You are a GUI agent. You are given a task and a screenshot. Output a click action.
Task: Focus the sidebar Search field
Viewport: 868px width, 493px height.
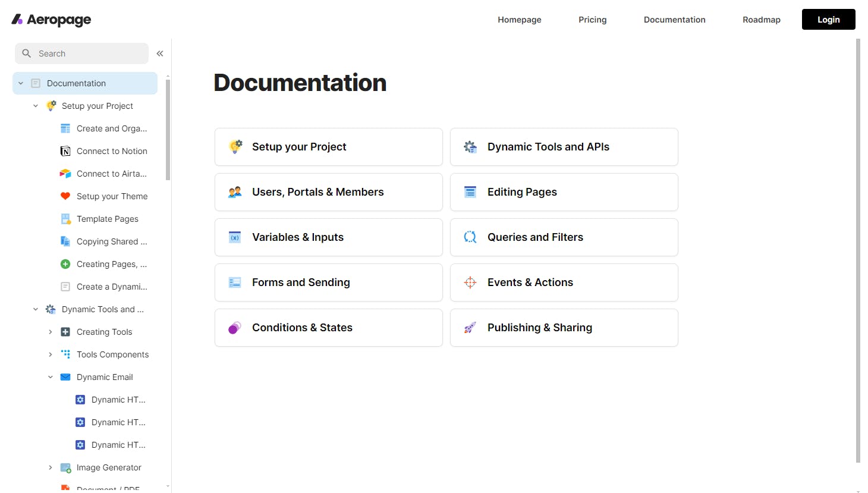coord(82,54)
